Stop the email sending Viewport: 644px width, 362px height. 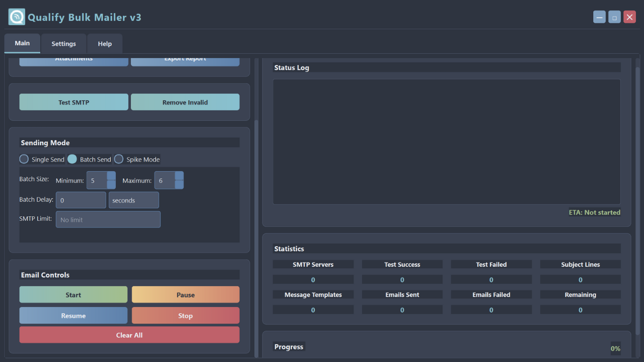(x=186, y=316)
